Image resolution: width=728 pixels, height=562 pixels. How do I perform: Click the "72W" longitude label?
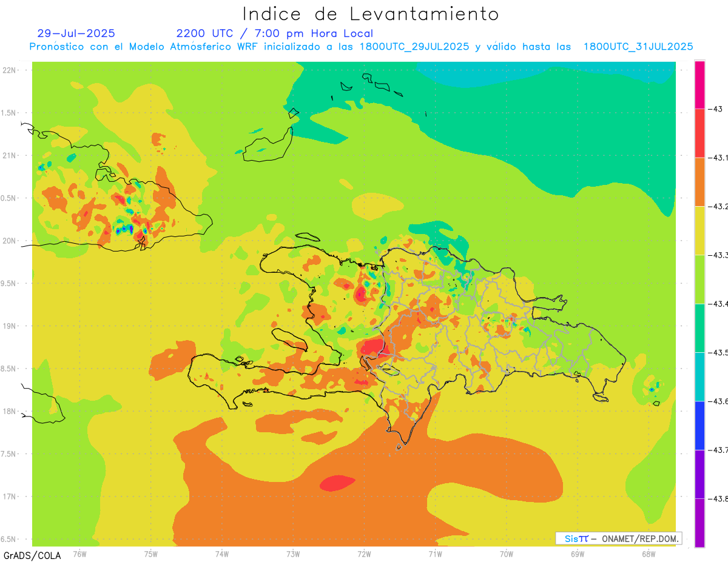[364, 554]
